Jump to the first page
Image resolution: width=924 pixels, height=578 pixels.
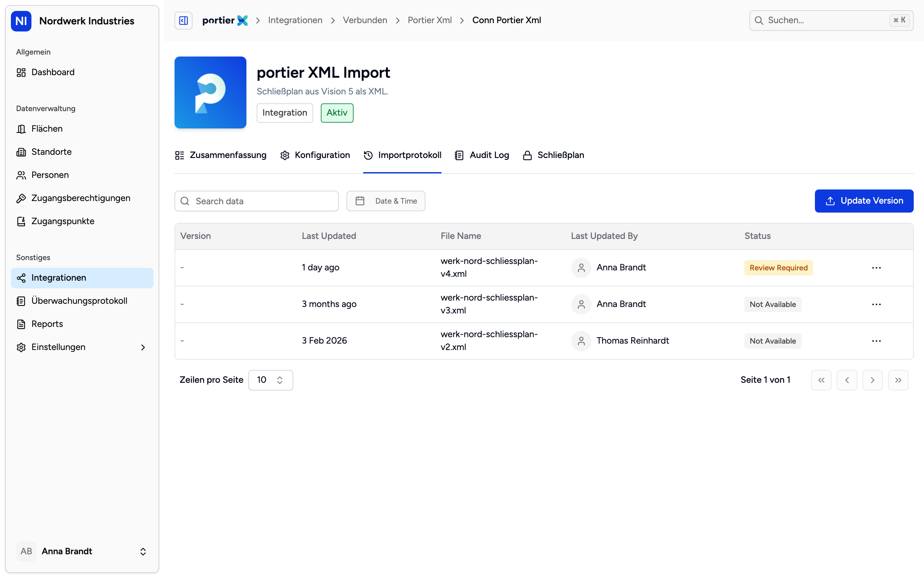coord(821,380)
